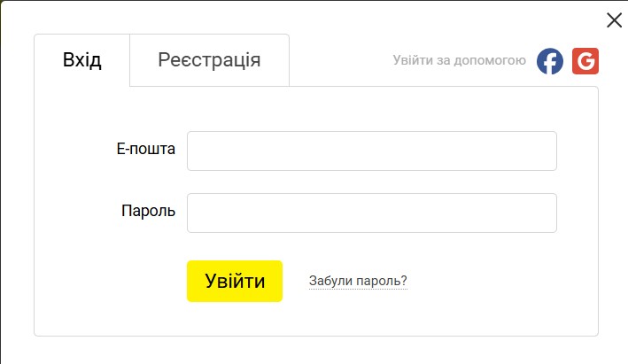The height and width of the screenshot is (364, 628).
Task: Sign in with the Facebook icon
Action: coord(550,61)
